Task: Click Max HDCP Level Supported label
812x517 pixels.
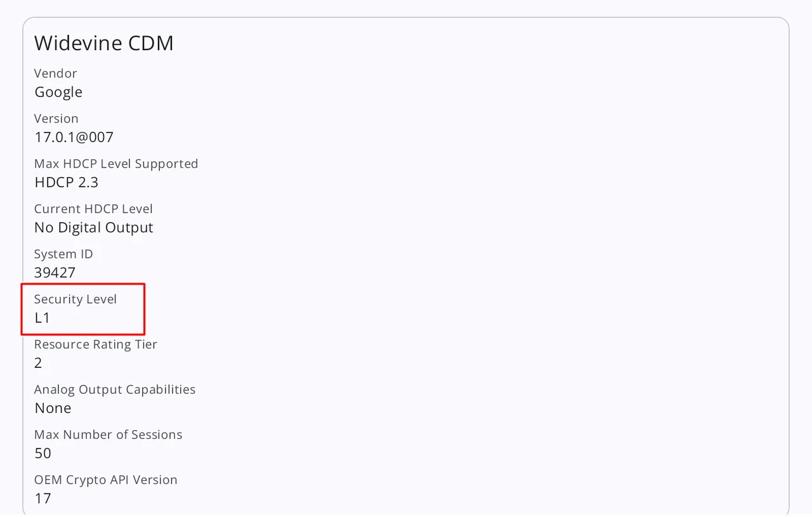Action: [116, 164]
